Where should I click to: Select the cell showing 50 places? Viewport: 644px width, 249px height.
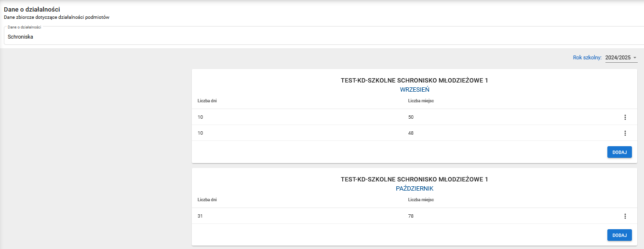coord(411,117)
